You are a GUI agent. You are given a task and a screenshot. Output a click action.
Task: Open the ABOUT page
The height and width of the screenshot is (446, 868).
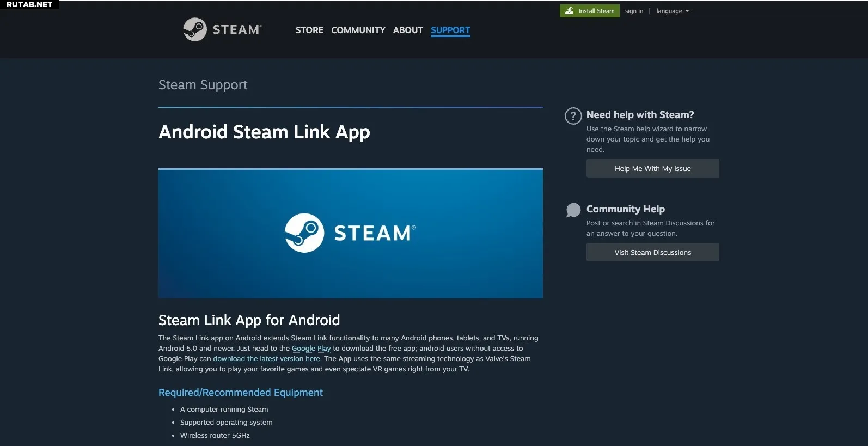pyautogui.click(x=408, y=30)
